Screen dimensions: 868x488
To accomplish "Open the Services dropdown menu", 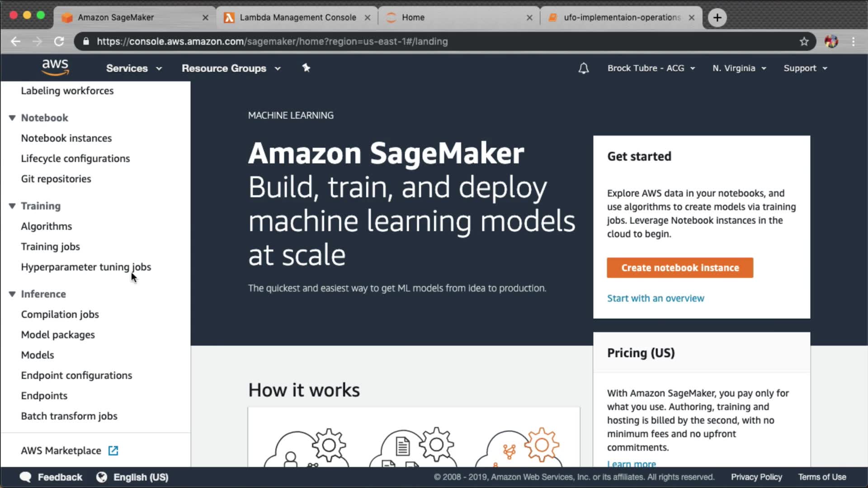I will 134,68.
